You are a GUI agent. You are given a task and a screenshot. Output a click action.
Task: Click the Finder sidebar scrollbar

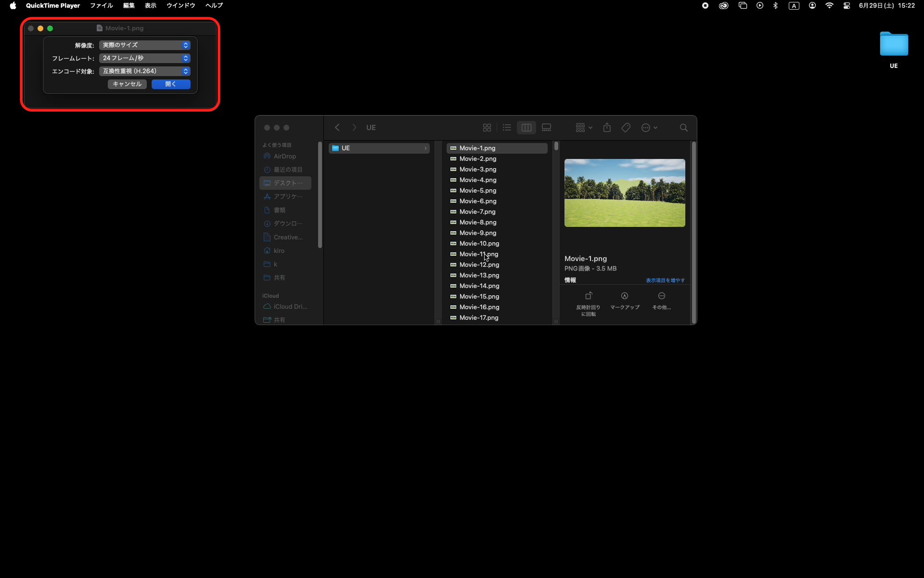pyautogui.click(x=320, y=195)
